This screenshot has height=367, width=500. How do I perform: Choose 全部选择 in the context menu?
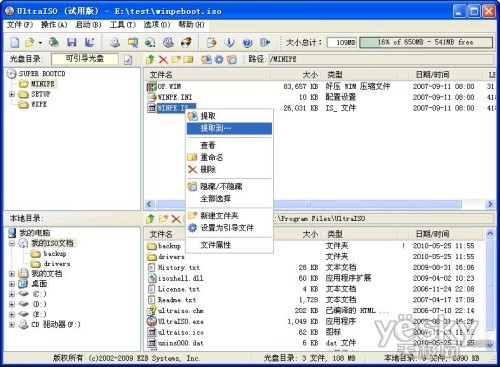pos(229,199)
